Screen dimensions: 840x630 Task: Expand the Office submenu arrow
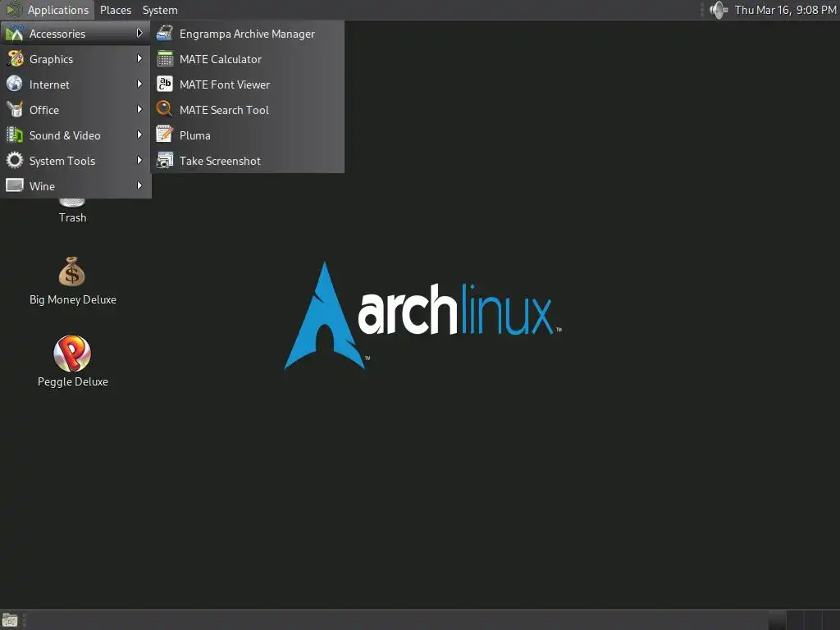(x=139, y=109)
